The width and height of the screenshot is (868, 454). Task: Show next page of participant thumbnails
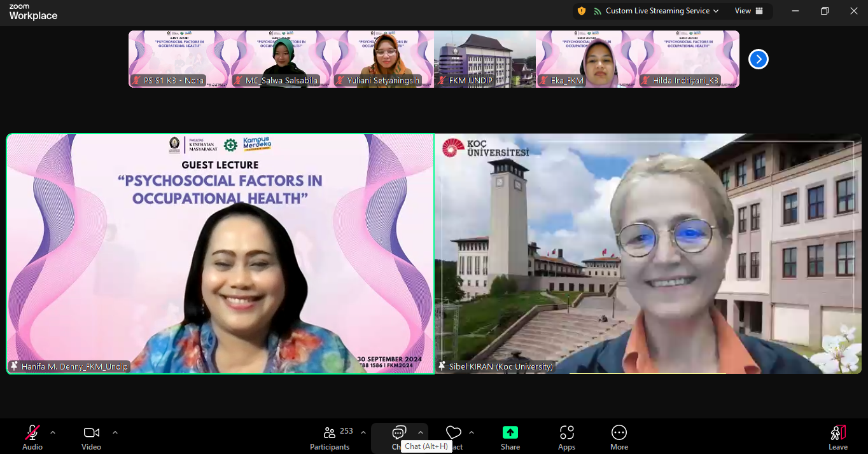click(758, 59)
